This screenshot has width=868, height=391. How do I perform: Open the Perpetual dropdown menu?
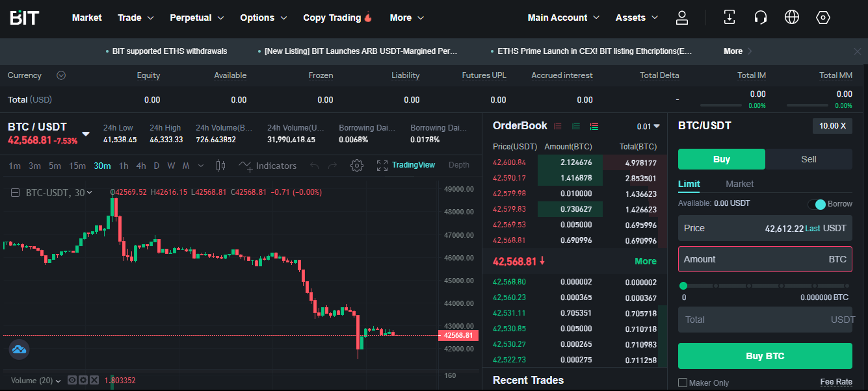(x=197, y=18)
